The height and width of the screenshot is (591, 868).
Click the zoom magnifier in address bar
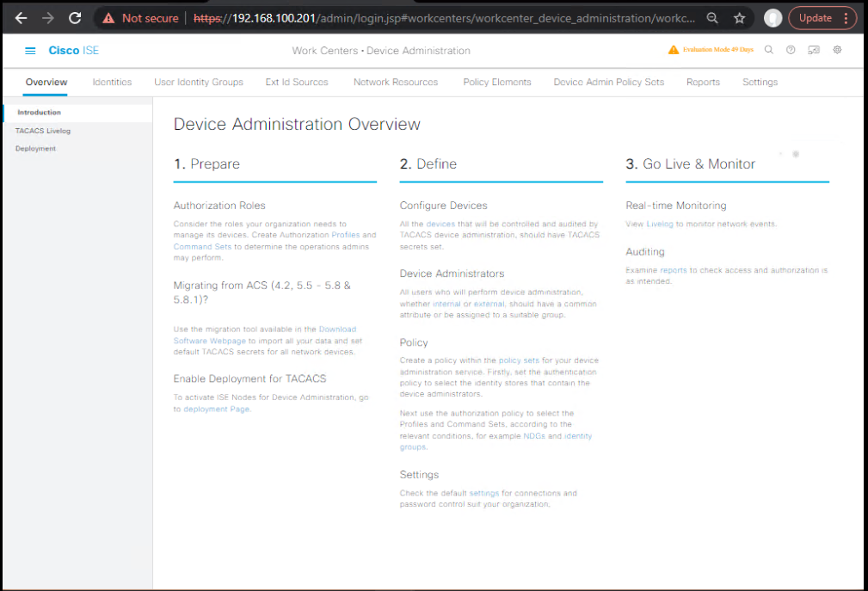[712, 18]
